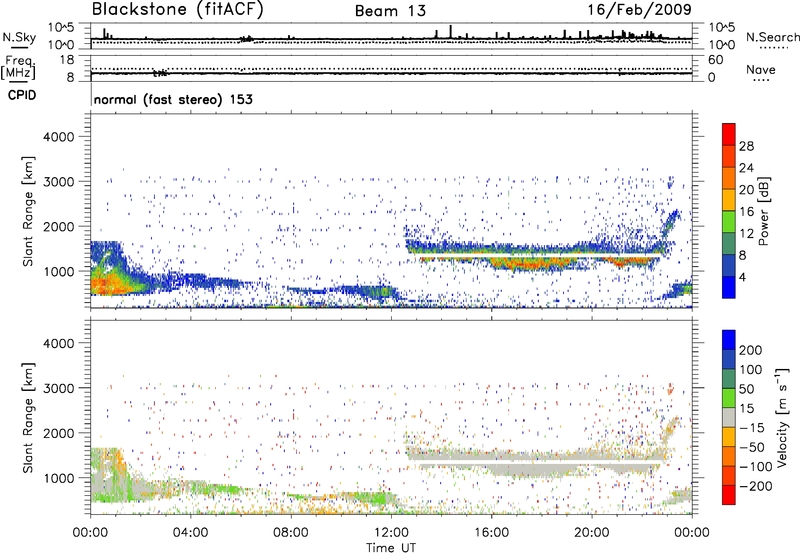Select 'normal (fast stereo) 153' text

pos(173,99)
